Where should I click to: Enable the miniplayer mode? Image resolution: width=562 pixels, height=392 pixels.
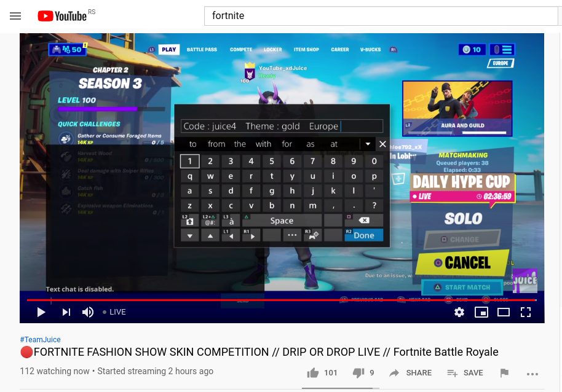[x=481, y=312]
